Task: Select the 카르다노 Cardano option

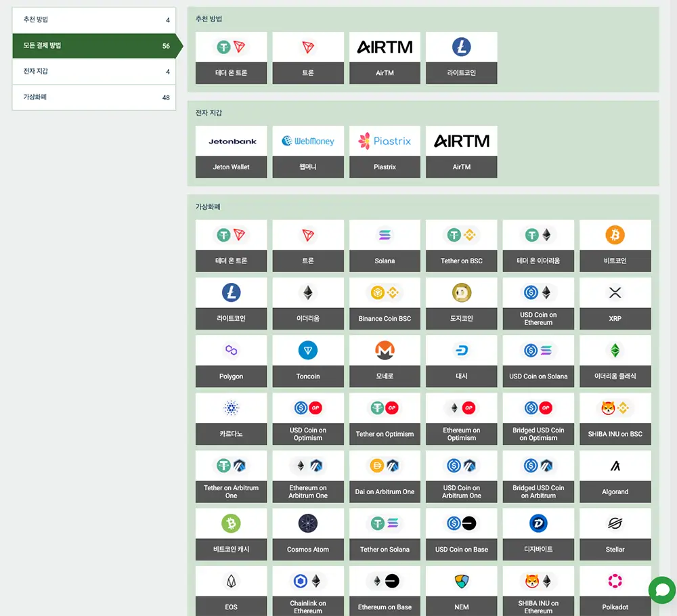Action: (231, 419)
